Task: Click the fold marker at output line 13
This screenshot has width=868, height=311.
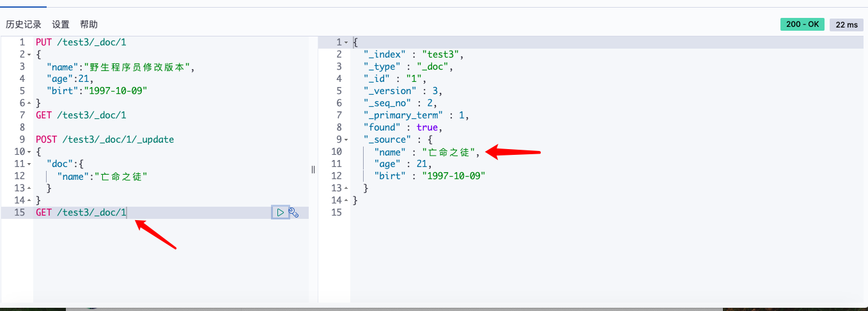Action: pyautogui.click(x=346, y=188)
